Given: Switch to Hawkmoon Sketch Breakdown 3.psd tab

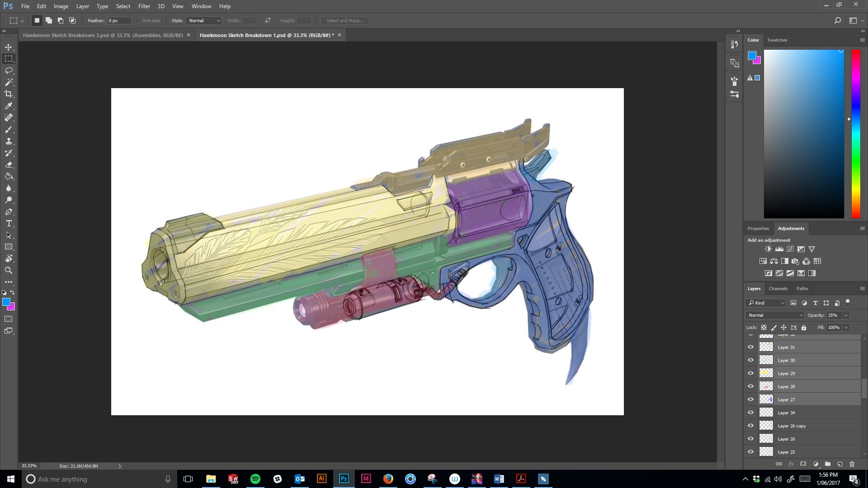Looking at the screenshot, I should tap(103, 35).
